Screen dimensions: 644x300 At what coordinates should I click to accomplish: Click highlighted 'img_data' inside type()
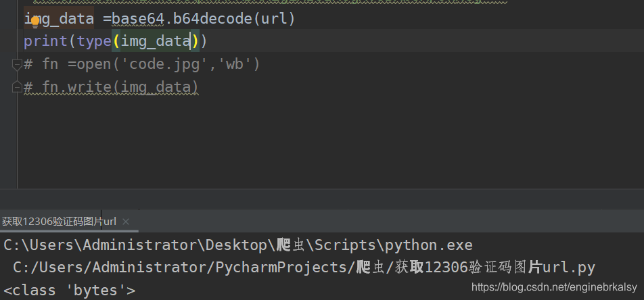pyautogui.click(x=156, y=41)
